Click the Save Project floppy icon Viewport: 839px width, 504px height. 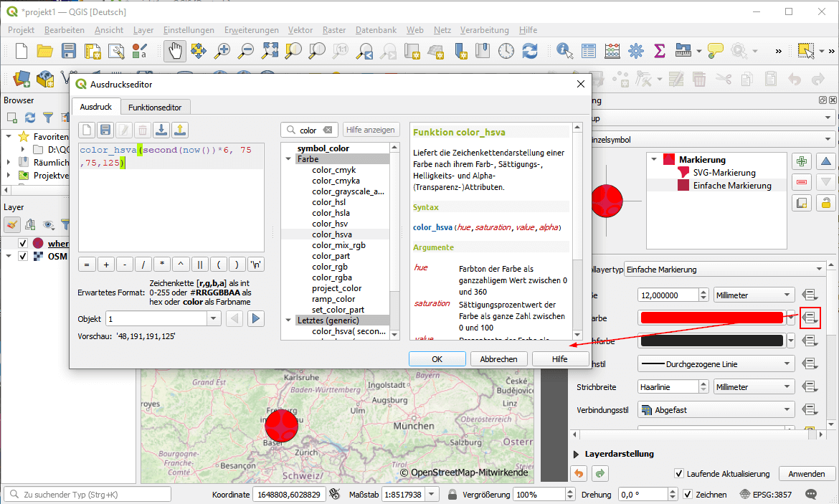[x=69, y=51]
